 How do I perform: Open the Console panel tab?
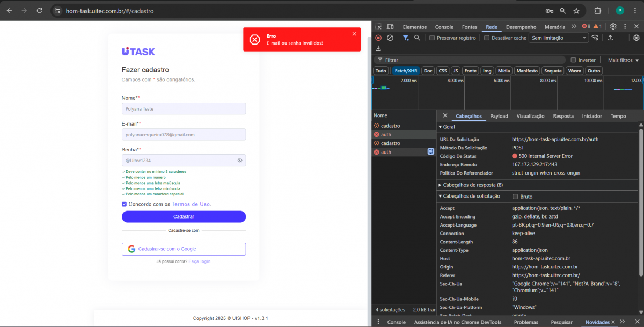444,27
